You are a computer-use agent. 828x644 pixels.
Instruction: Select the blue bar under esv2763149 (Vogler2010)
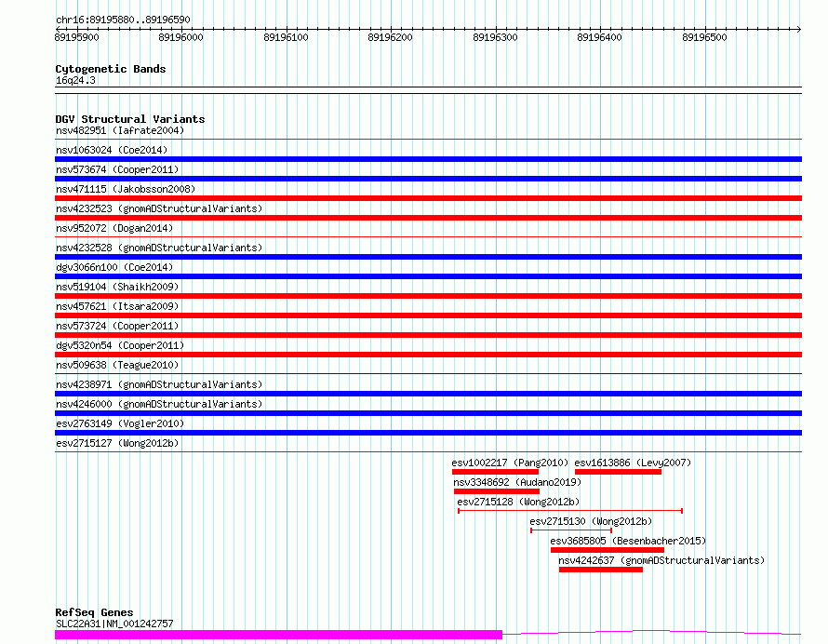pyautogui.click(x=428, y=433)
